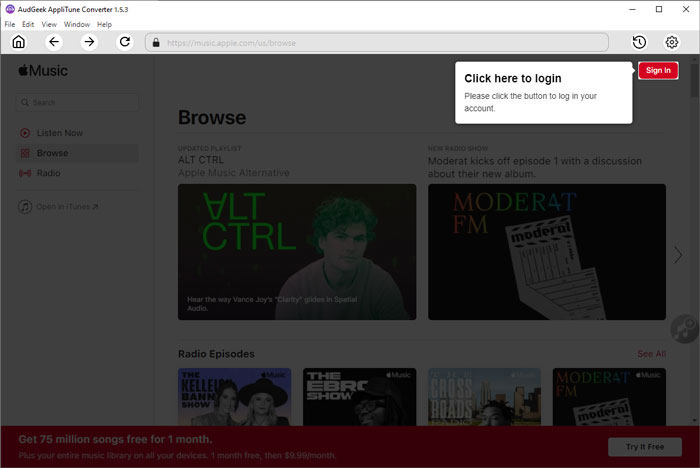Open the MODERAT FM radio episode thumbnail
Viewport: 700px width, 468px height.
pos(609,397)
